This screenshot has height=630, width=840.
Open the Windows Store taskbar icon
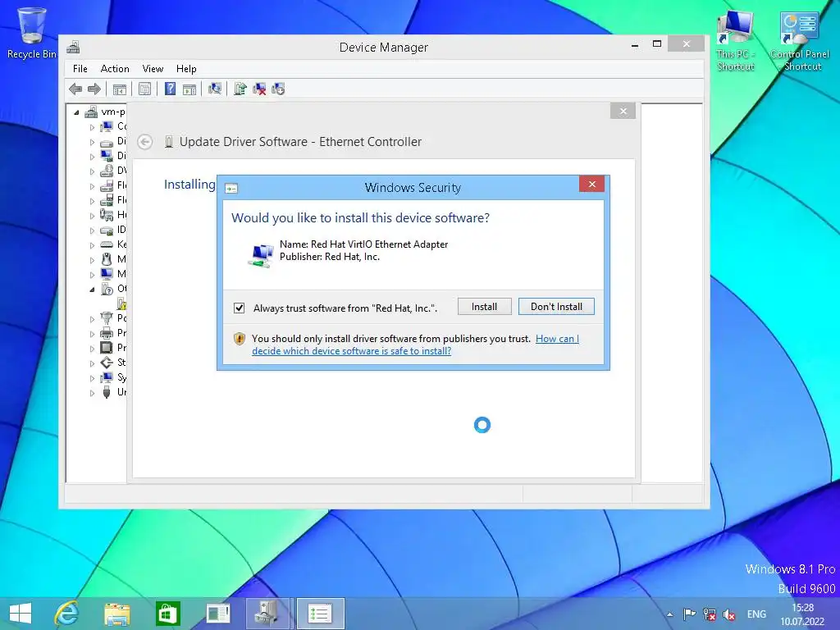click(x=167, y=614)
